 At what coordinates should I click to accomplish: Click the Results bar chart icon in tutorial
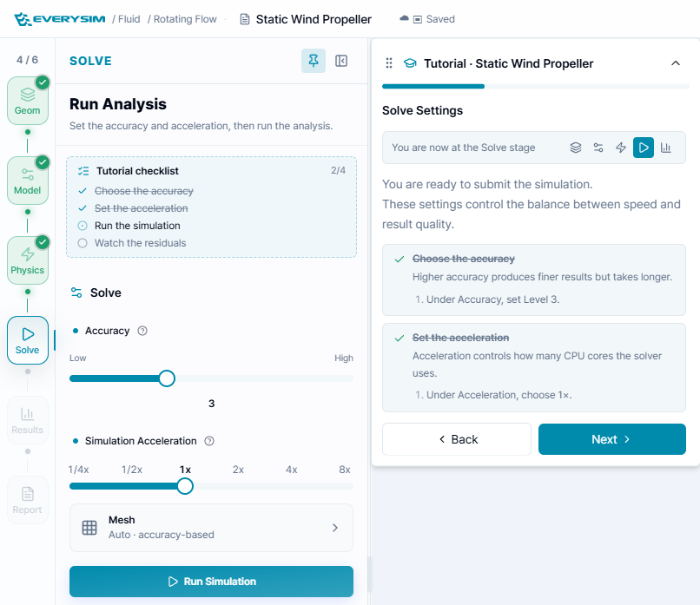point(665,148)
